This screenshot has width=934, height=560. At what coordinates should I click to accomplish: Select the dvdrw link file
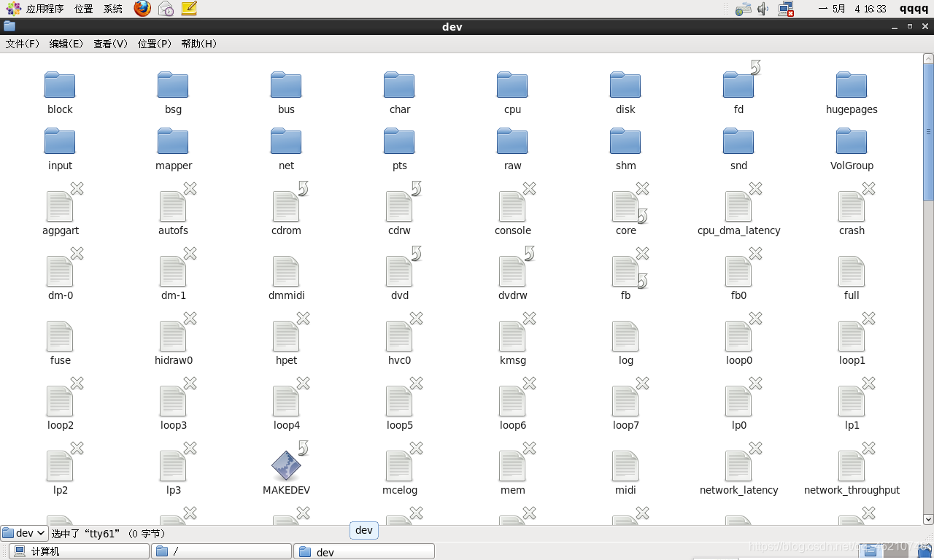[x=512, y=271]
